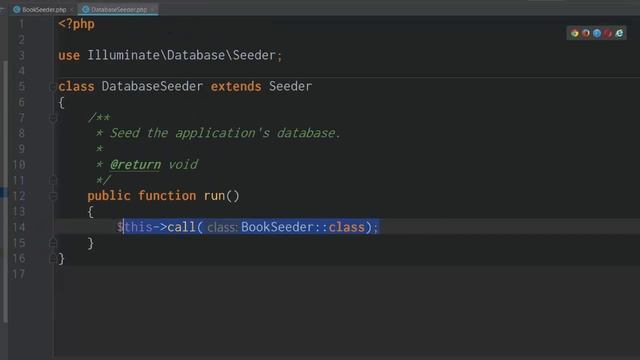The height and width of the screenshot is (360, 640).
Task: Fold the run() function on line 12
Action: point(53,196)
